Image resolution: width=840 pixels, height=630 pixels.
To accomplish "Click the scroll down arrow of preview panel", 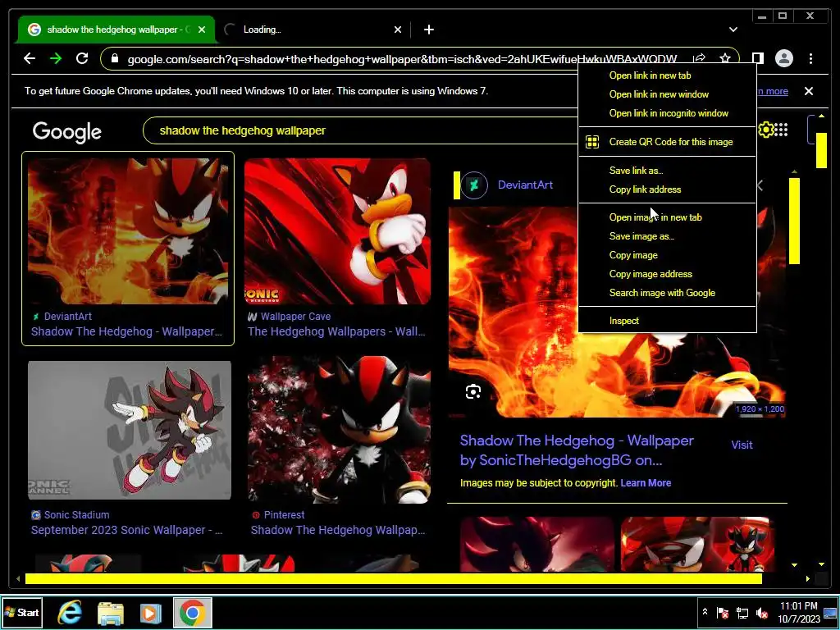I will click(x=794, y=564).
